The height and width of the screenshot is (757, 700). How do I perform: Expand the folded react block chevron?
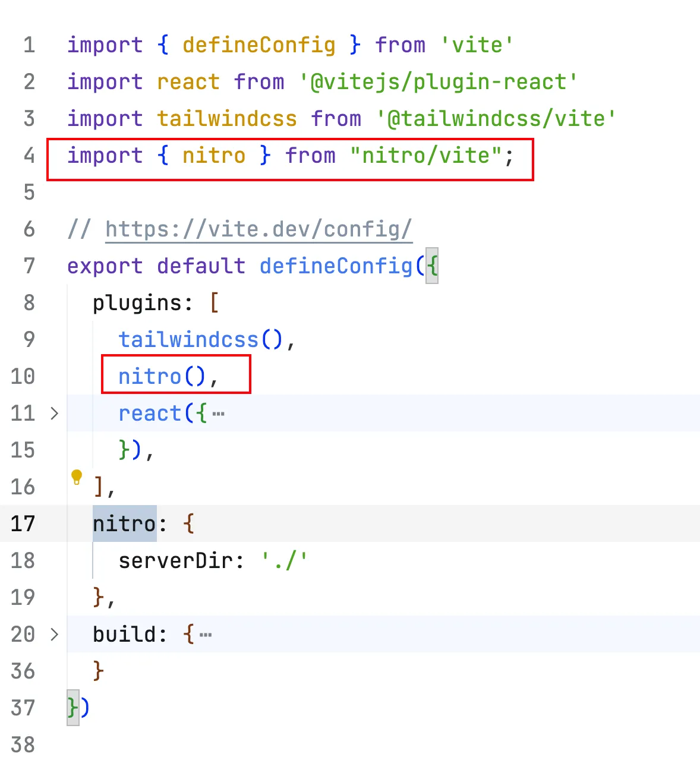(x=55, y=413)
